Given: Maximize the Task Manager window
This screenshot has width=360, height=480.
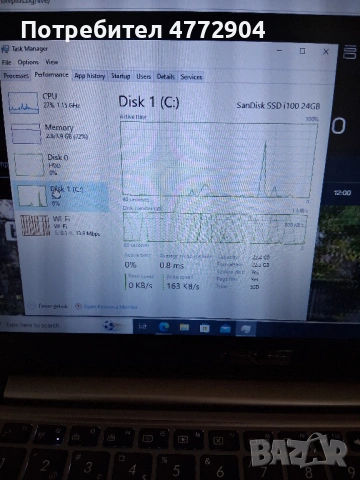Looking at the screenshot, I should 302,51.
